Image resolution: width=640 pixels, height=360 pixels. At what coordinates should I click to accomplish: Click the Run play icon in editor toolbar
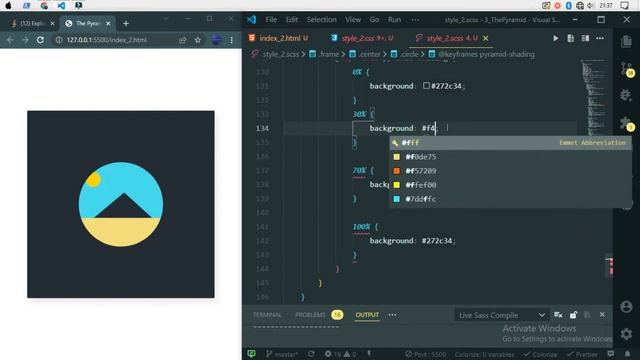pos(556,38)
